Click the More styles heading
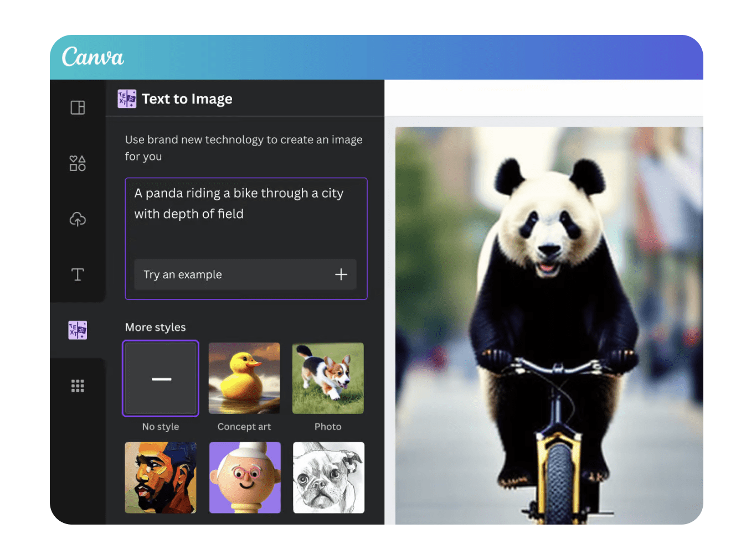741x560 pixels. [156, 327]
